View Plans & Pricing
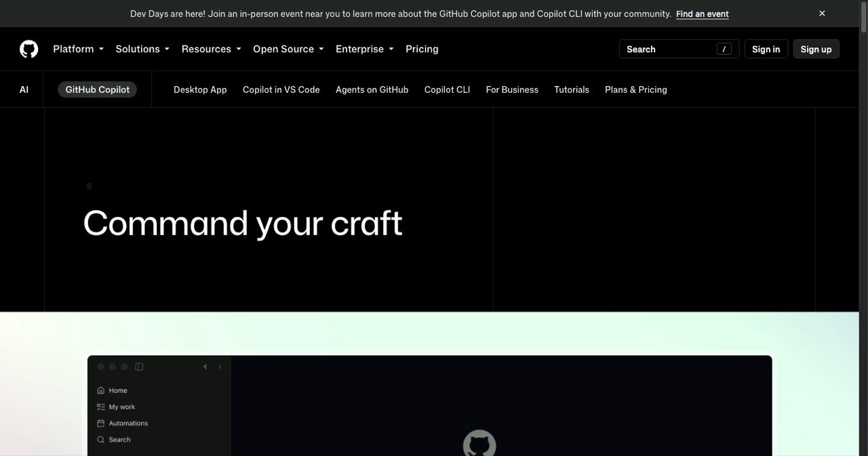Viewport: 868px width, 456px height. [x=636, y=89]
